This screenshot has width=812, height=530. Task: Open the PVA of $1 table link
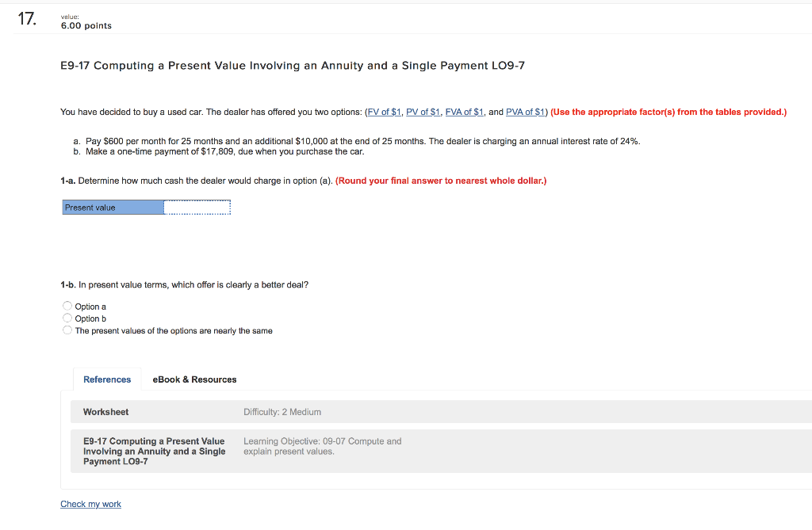click(525, 112)
